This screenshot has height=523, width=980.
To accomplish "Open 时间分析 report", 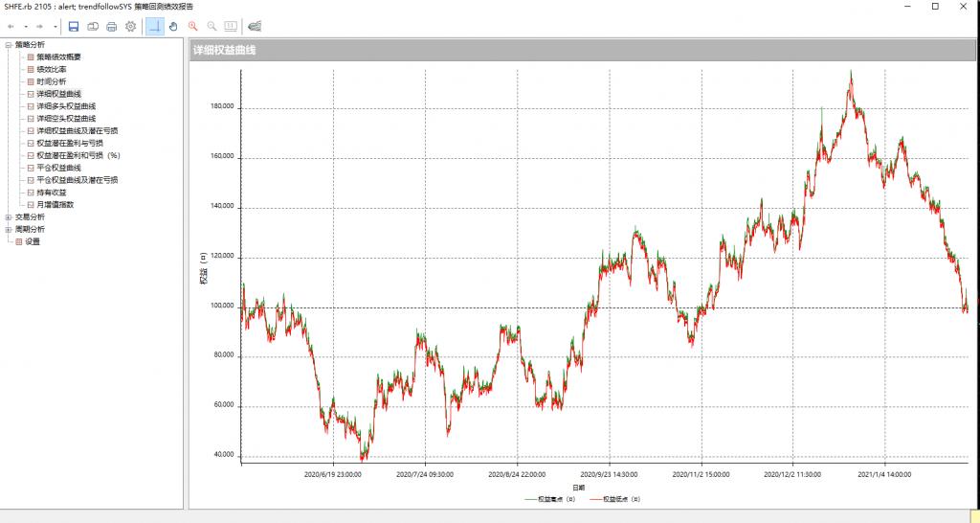I will pyautogui.click(x=52, y=82).
